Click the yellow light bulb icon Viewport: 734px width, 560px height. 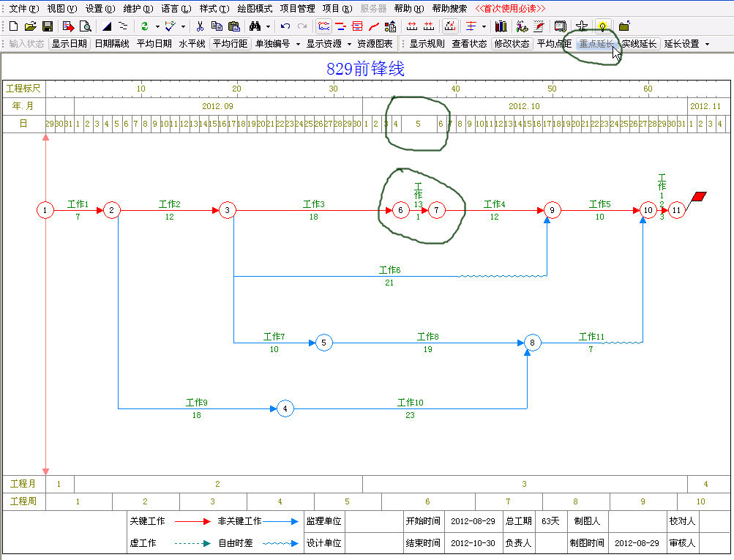click(x=602, y=26)
